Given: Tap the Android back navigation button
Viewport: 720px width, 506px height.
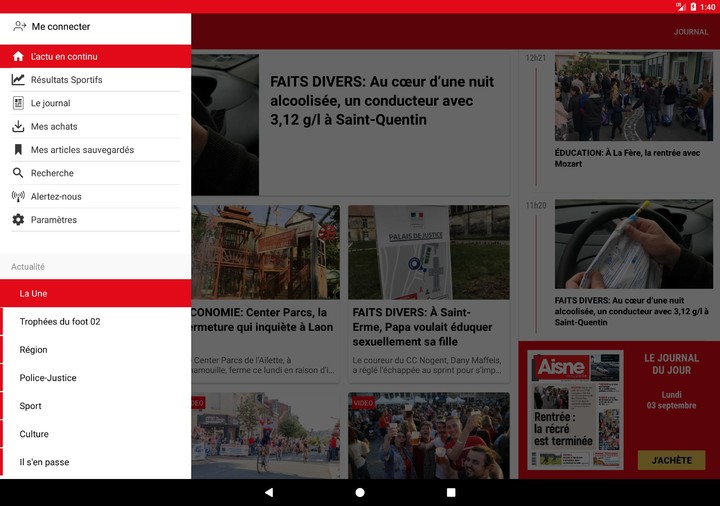Looking at the screenshot, I should tap(268, 492).
